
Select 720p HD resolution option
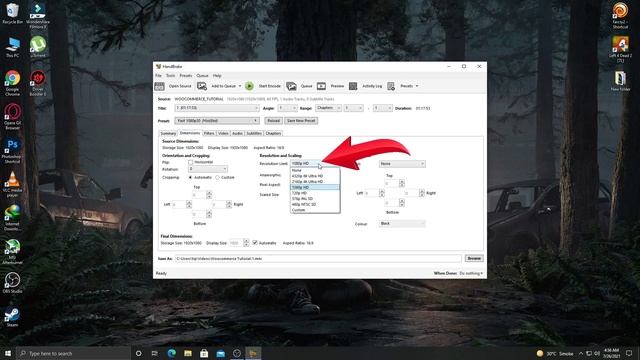[x=315, y=193]
